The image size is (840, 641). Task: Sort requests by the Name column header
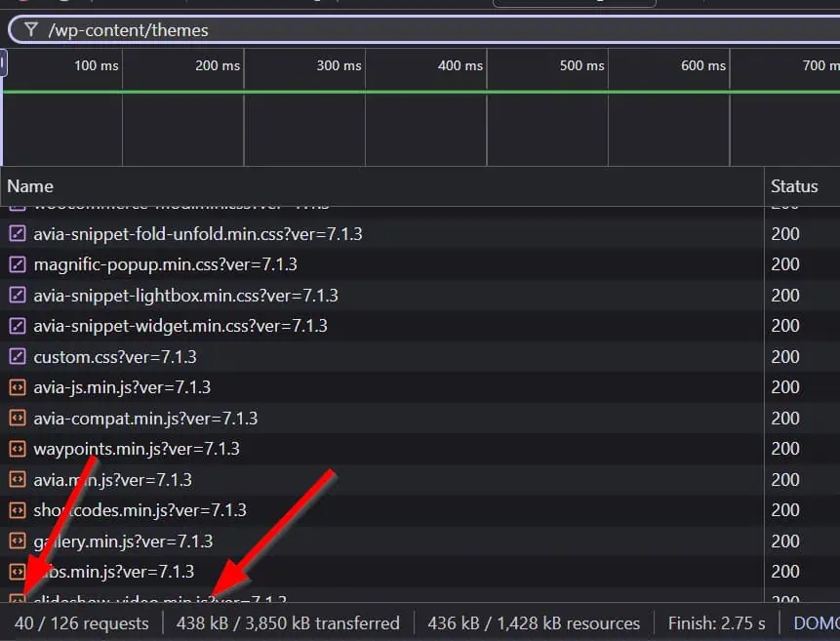[x=30, y=185]
